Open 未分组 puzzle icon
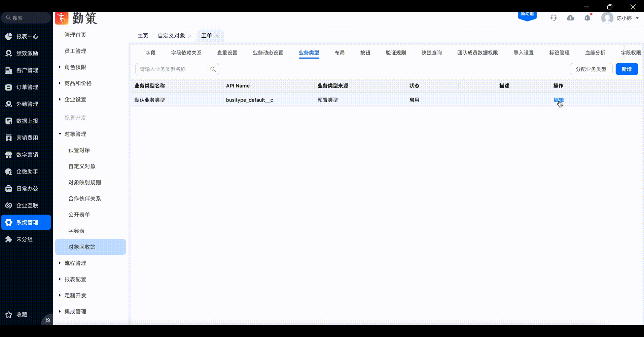The height and width of the screenshot is (337, 644). [x=9, y=239]
